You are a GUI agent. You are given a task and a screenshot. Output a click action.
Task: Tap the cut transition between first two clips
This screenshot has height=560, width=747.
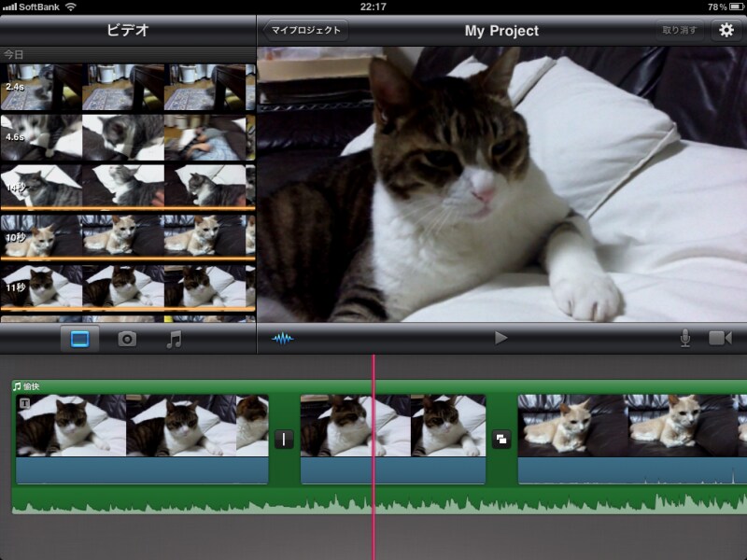pos(285,440)
